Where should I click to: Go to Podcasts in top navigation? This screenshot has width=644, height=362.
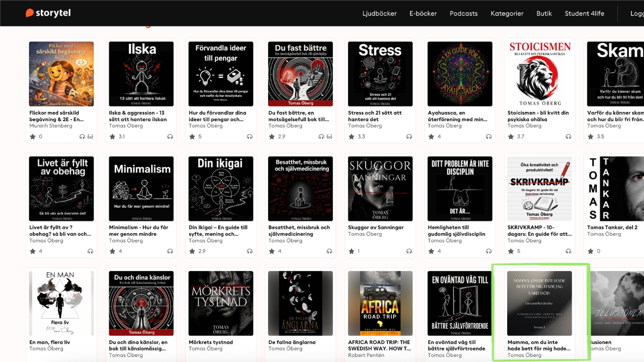(464, 14)
